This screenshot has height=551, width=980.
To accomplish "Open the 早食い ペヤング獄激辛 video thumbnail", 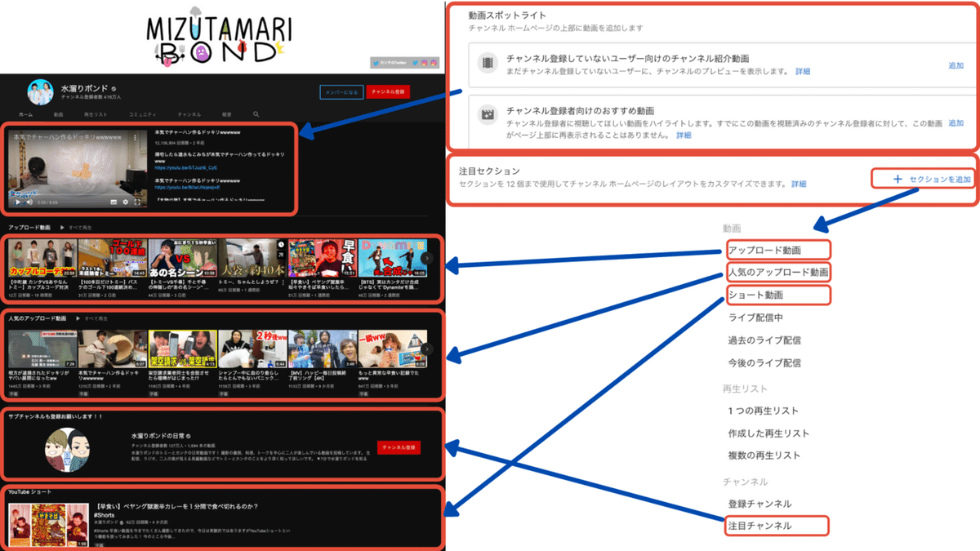I will (x=323, y=259).
